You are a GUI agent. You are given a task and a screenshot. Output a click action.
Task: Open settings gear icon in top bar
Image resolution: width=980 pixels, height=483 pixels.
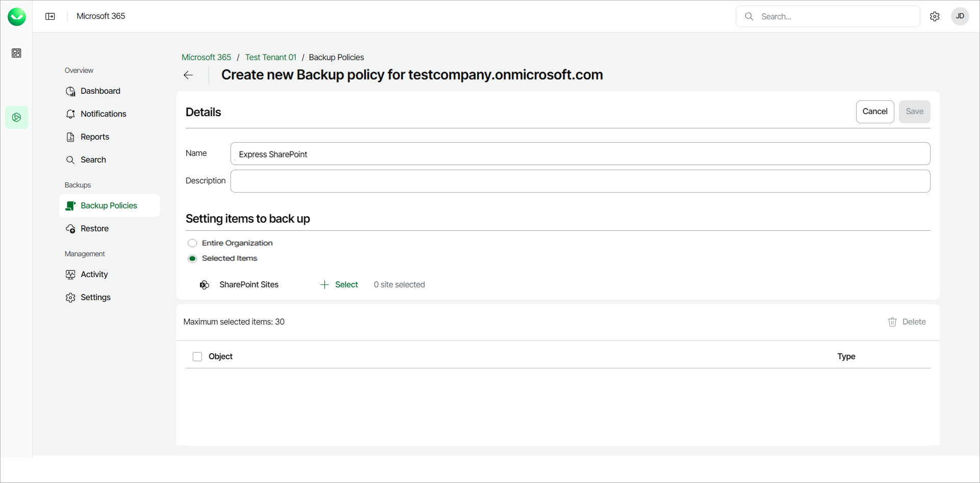(935, 16)
